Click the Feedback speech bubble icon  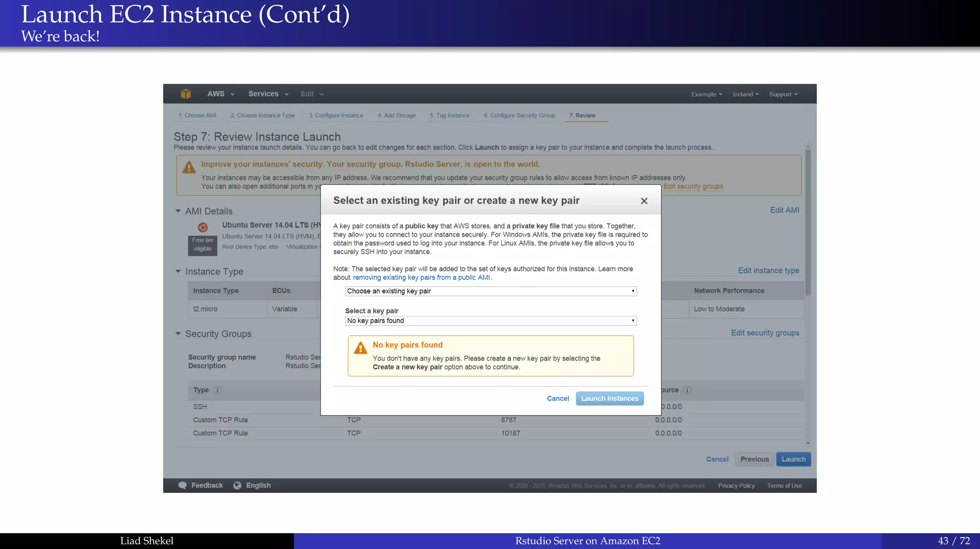click(x=182, y=485)
